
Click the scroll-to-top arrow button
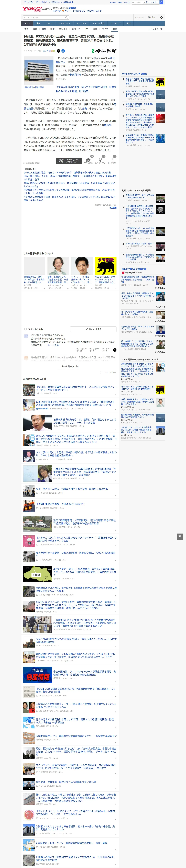[180, 537]
